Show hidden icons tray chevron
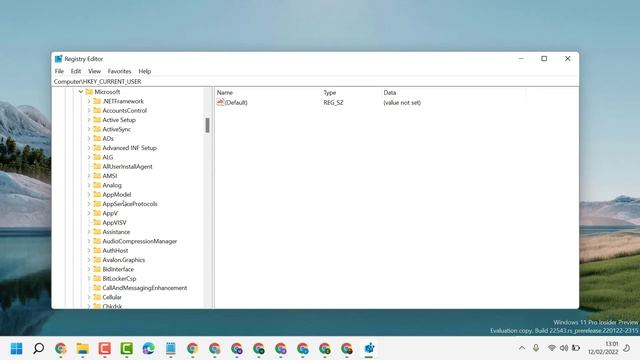Image resolution: width=640 pixels, height=360 pixels. pyautogui.click(x=522, y=348)
